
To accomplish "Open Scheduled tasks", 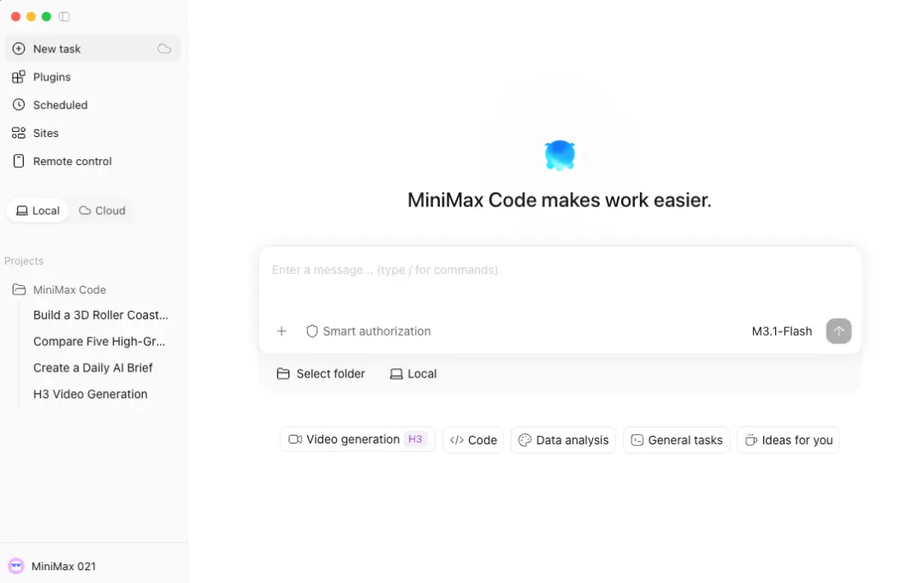I will (x=92, y=105).
